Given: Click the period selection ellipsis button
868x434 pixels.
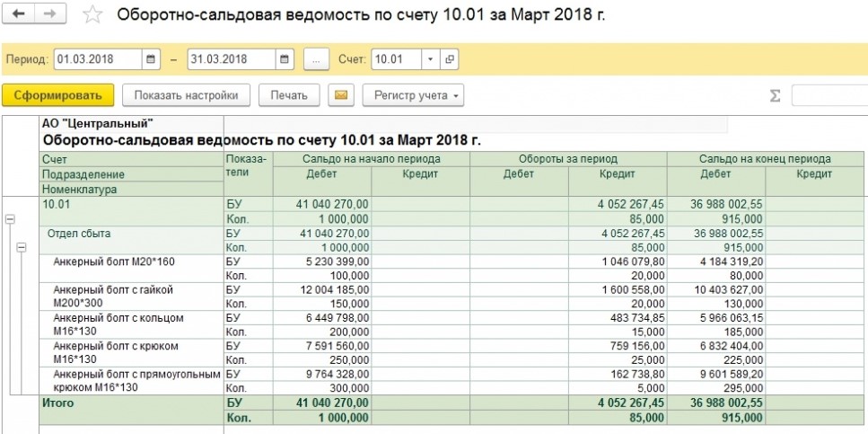Looking at the screenshot, I should pos(315,59).
